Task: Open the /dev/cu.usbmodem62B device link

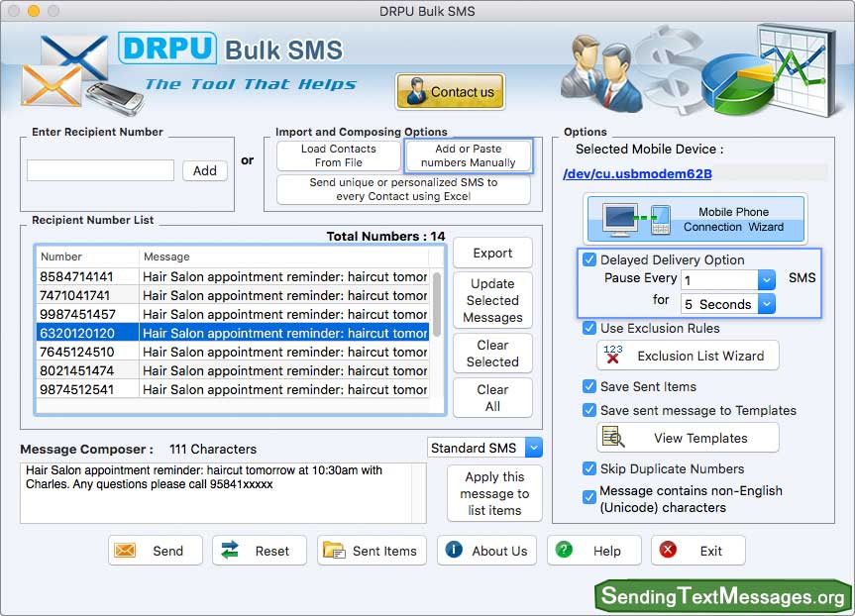Action: point(637,174)
